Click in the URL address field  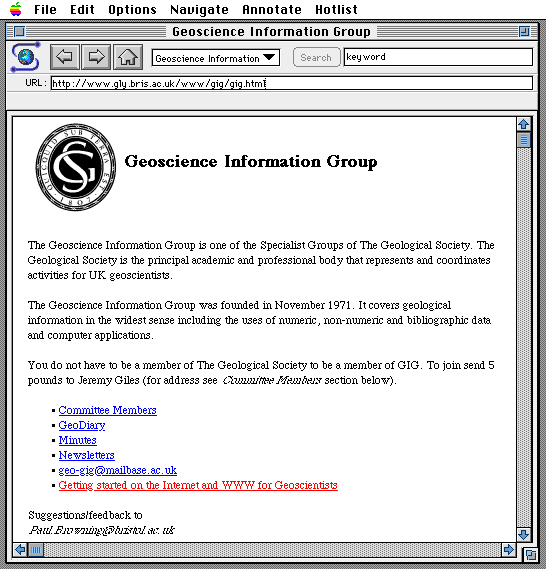292,83
